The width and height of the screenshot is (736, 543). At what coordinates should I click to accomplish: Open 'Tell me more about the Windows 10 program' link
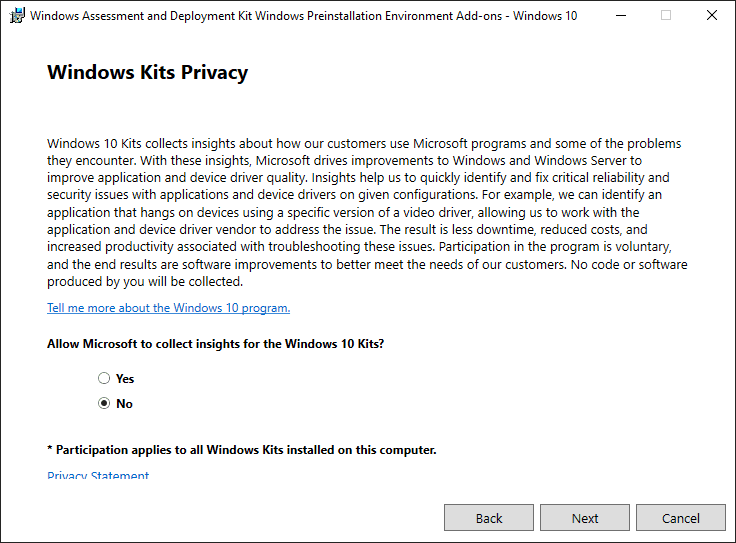(x=168, y=308)
